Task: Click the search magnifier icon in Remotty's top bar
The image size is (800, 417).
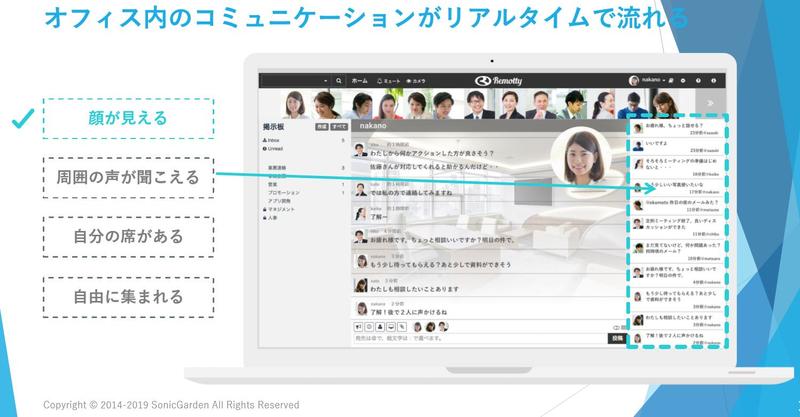Action: [338, 81]
